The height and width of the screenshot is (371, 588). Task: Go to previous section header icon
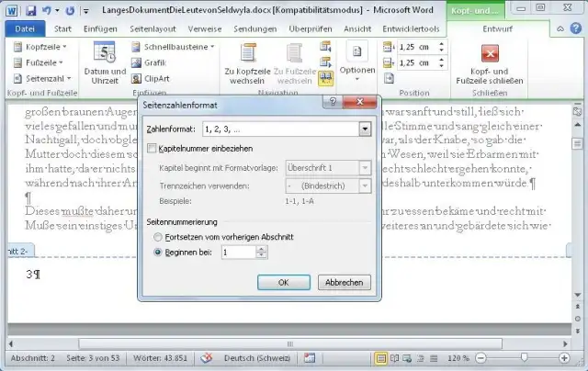[x=325, y=47]
